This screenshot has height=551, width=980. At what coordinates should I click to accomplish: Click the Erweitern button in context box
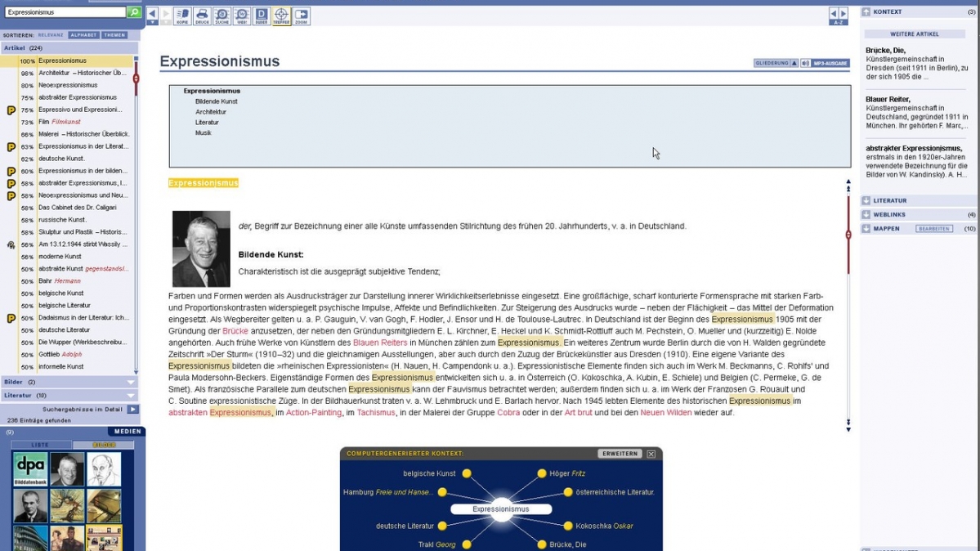(x=619, y=454)
